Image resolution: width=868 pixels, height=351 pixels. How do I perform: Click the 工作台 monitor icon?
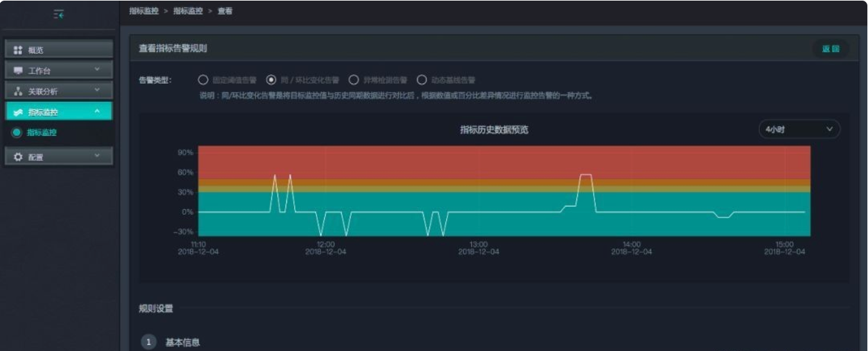tap(18, 71)
